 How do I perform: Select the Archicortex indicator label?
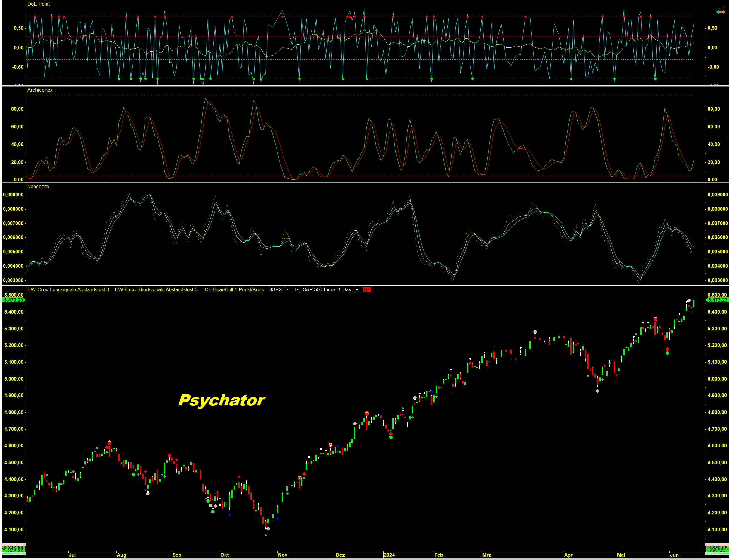click(40, 90)
